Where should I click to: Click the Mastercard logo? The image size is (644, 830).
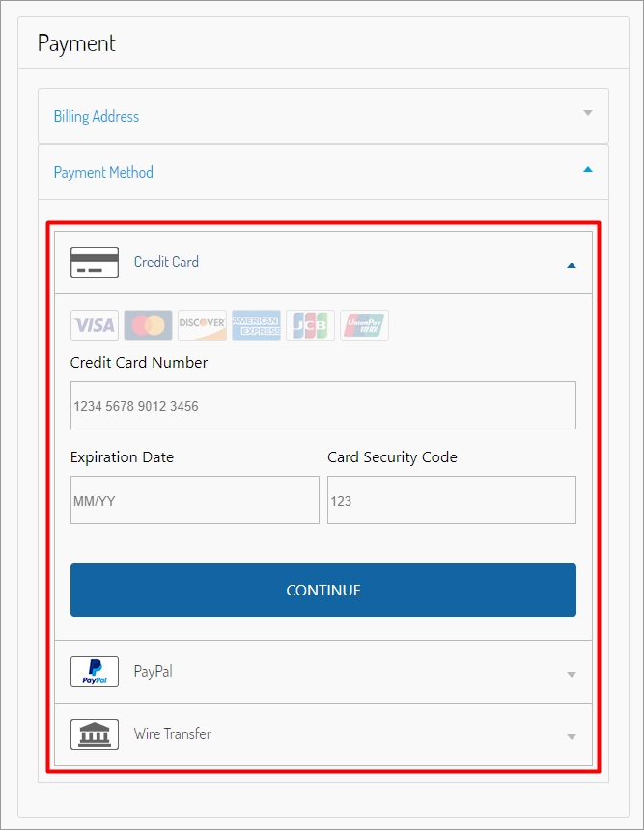pyautogui.click(x=148, y=325)
